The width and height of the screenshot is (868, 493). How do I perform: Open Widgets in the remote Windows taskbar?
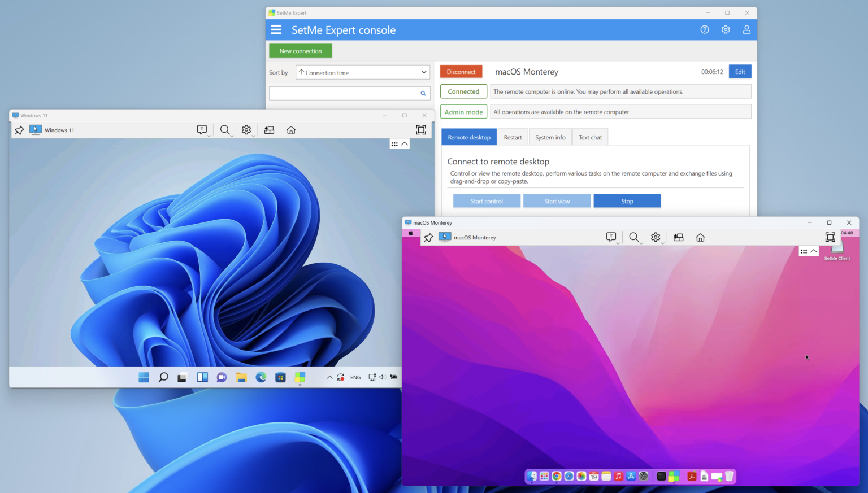pos(202,377)
